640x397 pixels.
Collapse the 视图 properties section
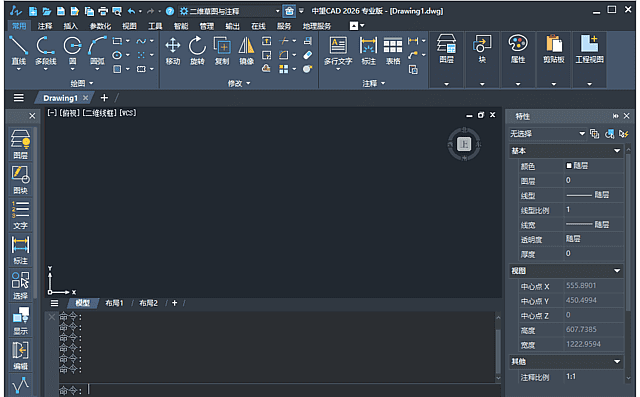pyautogui.click(x=617, y=271)
